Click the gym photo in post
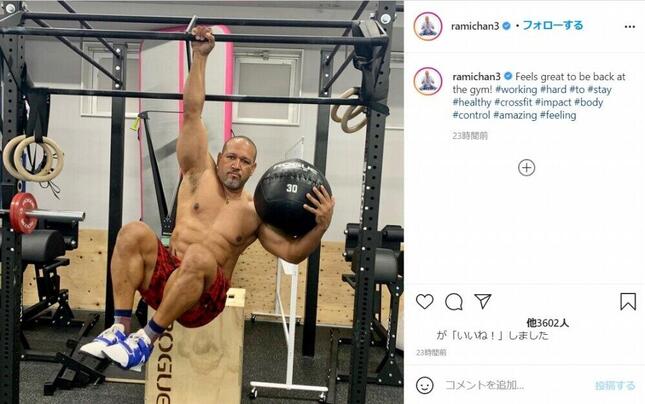This screenshot has width=645, height=404. click(x=202, y=202)
